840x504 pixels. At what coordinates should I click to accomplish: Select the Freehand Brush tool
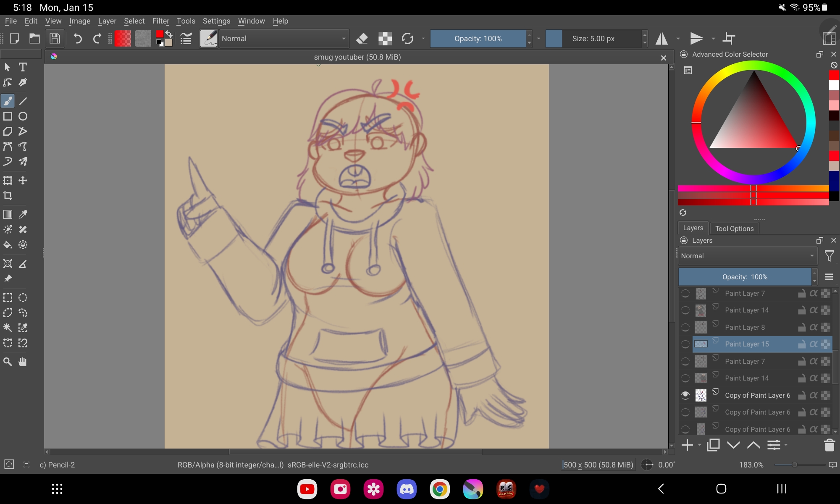pyautogui.click(x=8, y=101)
